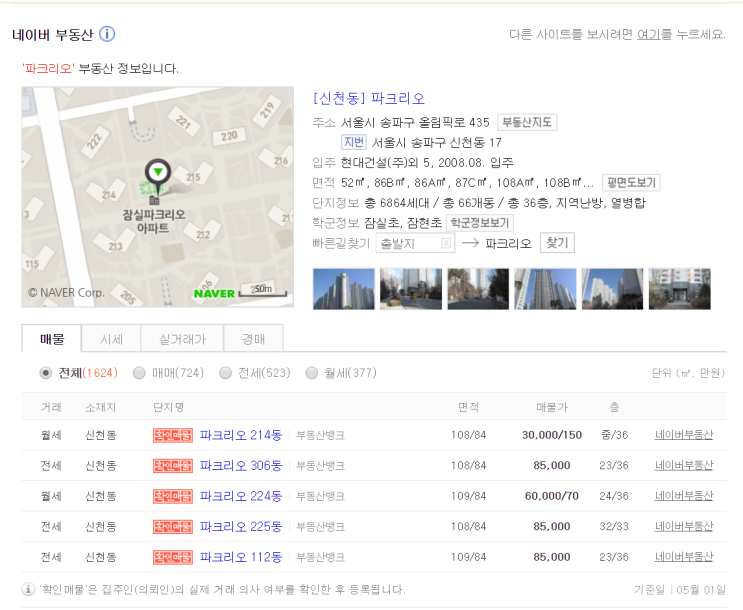The height and width of the screenshot is (610, 743).
Task: Select the 확인매물 badge on the 파크리오 224동 row
Action: tap(173, 496)
